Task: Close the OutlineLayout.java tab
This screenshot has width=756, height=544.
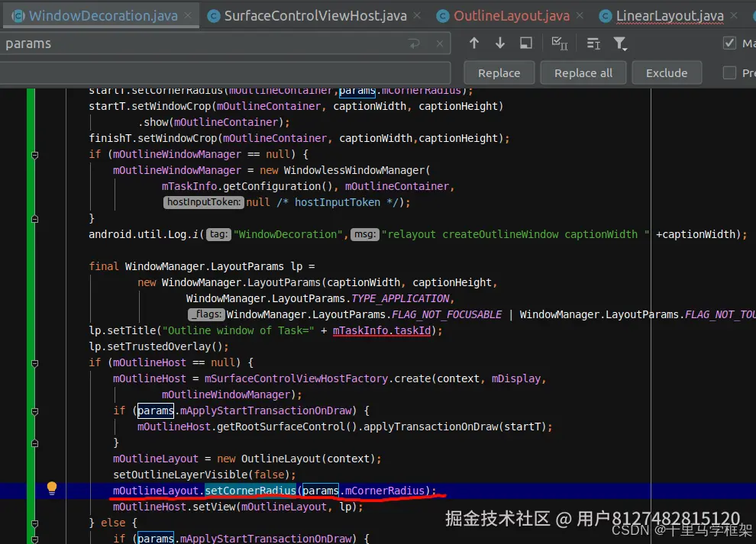Action: 580,15
